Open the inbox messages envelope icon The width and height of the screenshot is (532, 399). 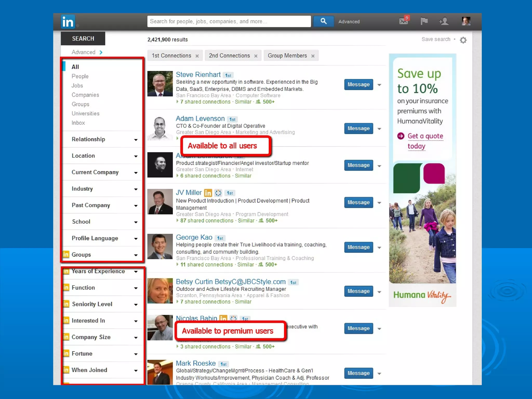click(x=404, y=21)
